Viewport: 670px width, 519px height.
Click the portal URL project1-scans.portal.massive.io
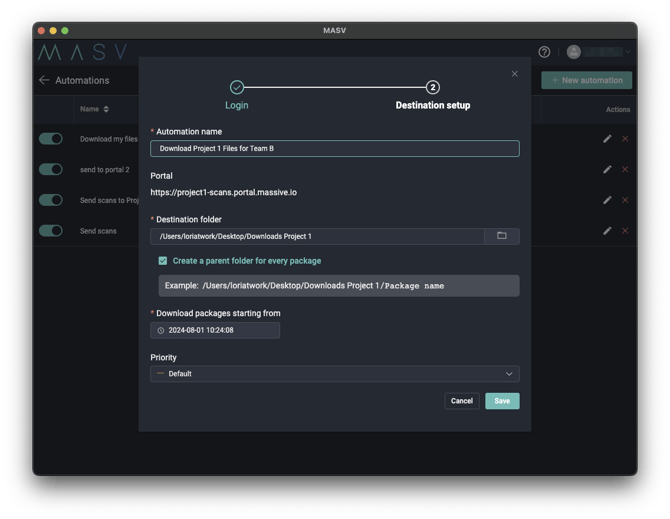point(223,192)
